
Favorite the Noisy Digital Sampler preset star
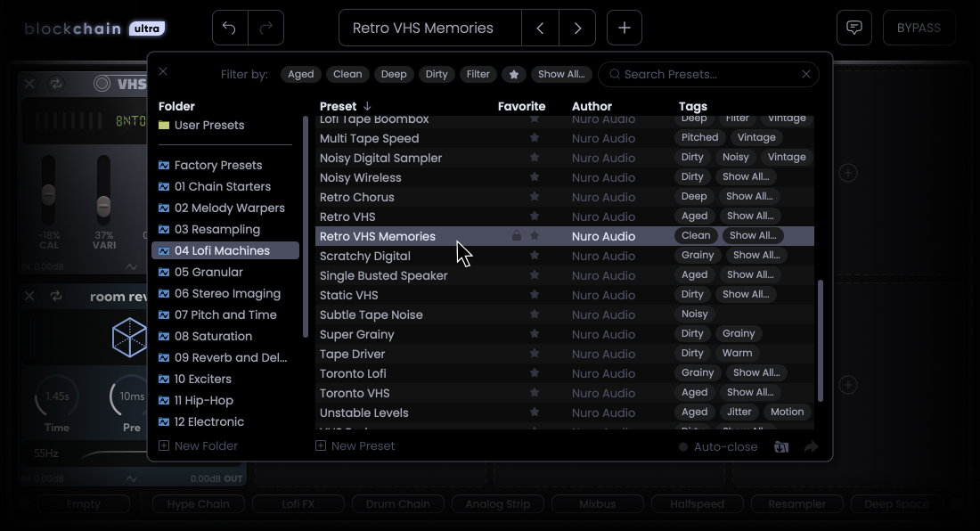pyautogui.click(x=535, y=158)
